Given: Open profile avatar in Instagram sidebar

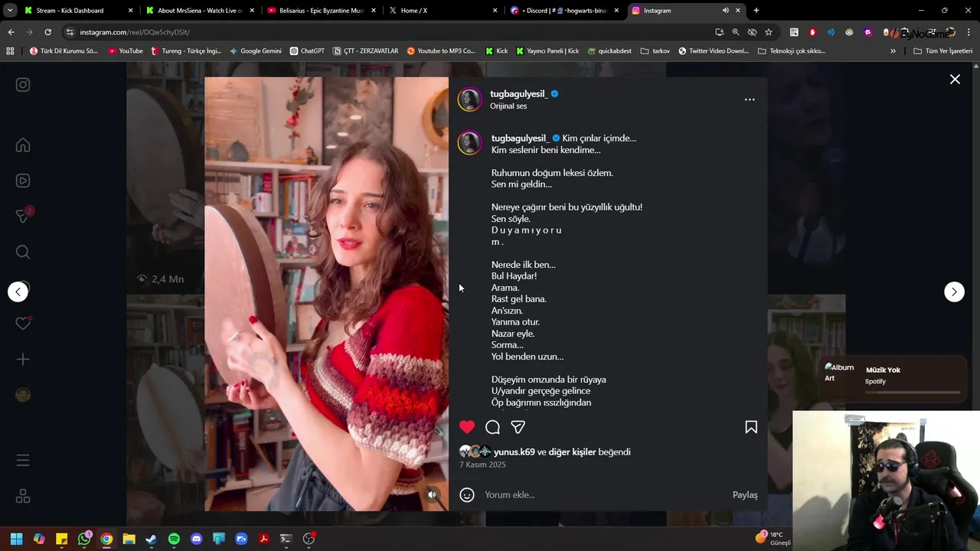Looking at the screenshot, I should [23, 395].
